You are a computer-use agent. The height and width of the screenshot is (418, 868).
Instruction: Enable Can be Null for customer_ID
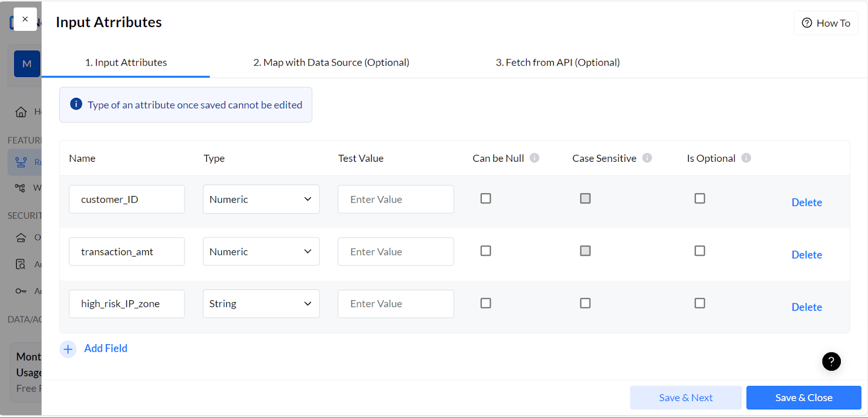(486, 199)
